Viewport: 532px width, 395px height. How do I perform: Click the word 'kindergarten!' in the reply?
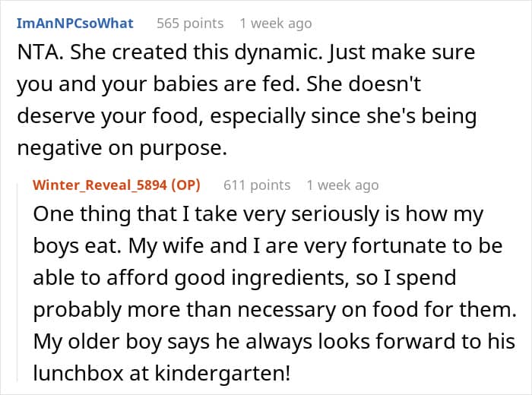[223, 373]
